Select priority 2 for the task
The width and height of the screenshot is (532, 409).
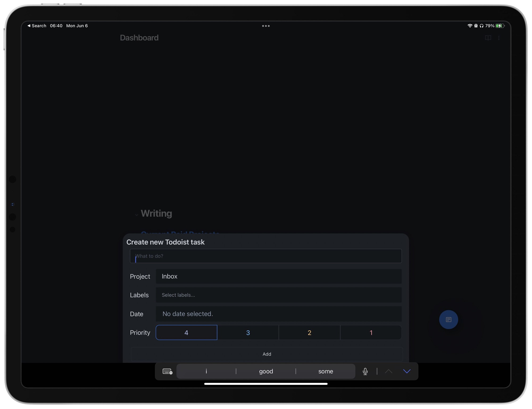coord(309,332)
